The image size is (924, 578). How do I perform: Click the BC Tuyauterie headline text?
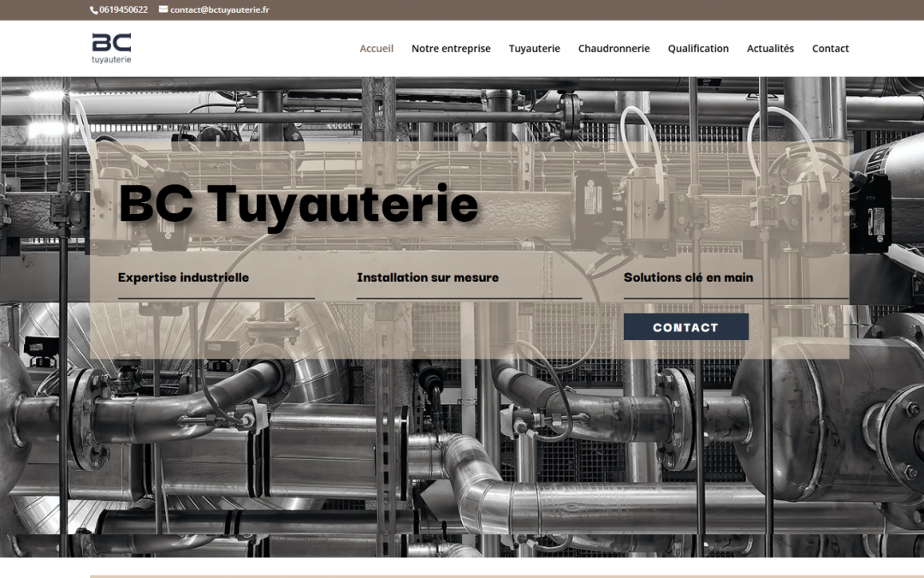tap(300, 205)
